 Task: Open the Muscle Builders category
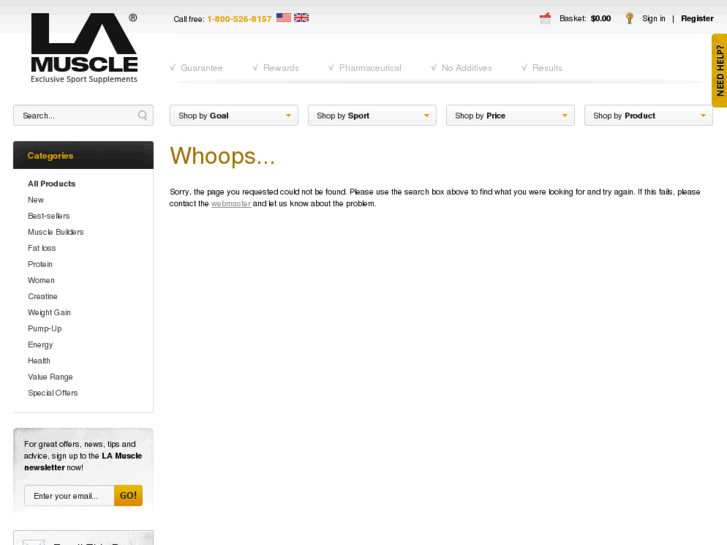56,232
